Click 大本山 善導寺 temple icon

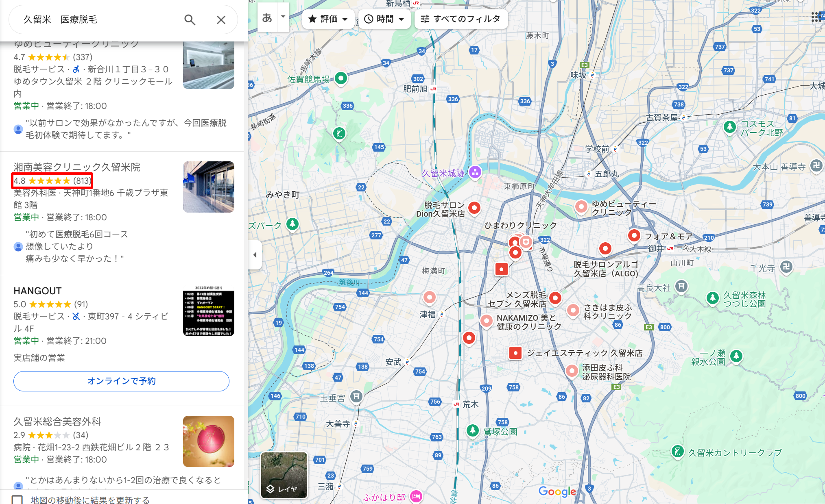pyautogui.click(x=816, y=166)
